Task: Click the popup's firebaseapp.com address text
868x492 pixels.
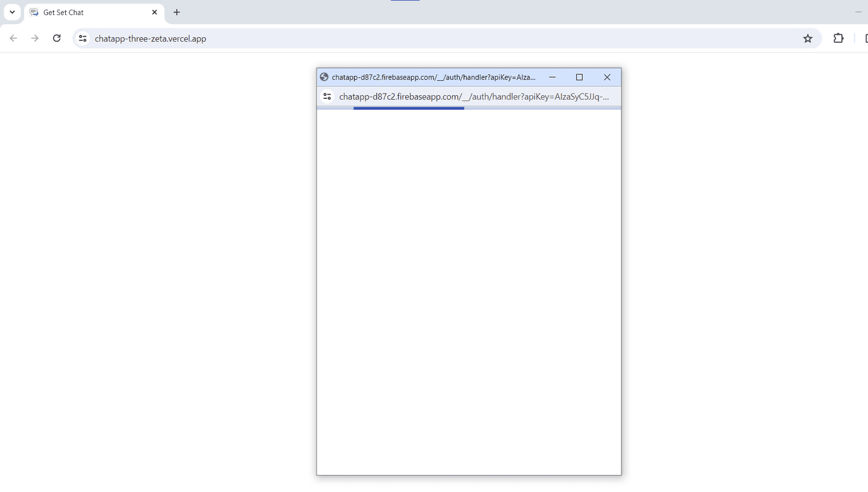Action: point(474,96)
